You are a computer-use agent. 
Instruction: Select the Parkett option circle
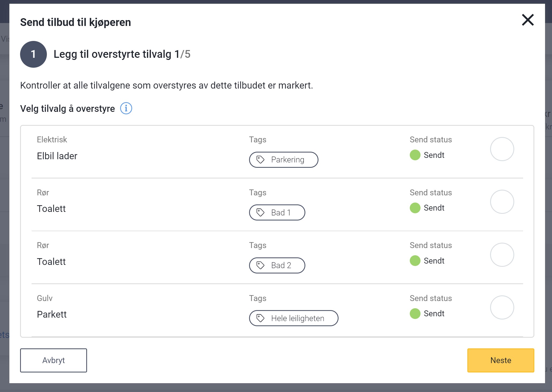click(502, 307)
